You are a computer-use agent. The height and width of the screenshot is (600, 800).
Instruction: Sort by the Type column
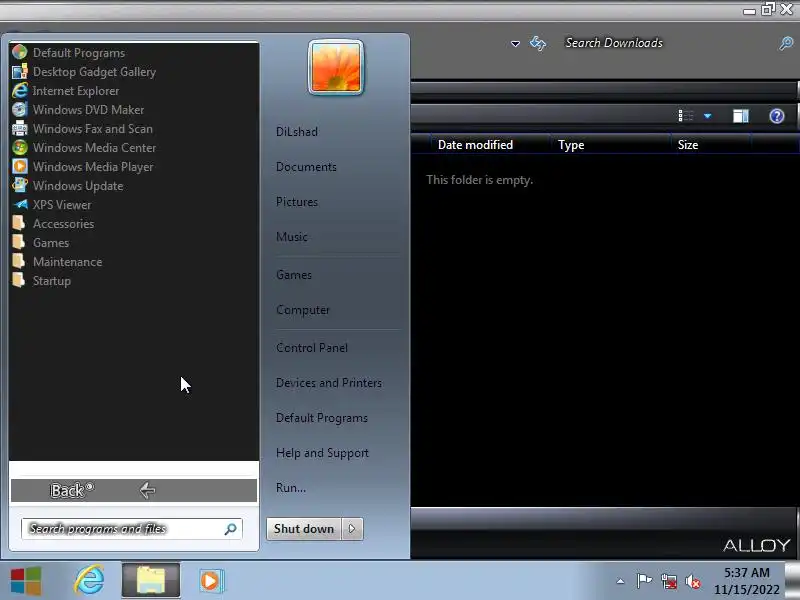611,145
